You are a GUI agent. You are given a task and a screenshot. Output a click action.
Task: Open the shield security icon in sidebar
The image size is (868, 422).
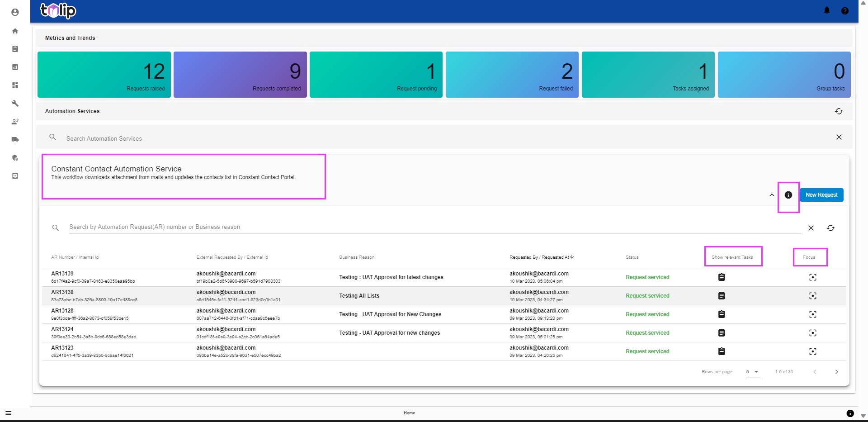click(x=15, y=157)
